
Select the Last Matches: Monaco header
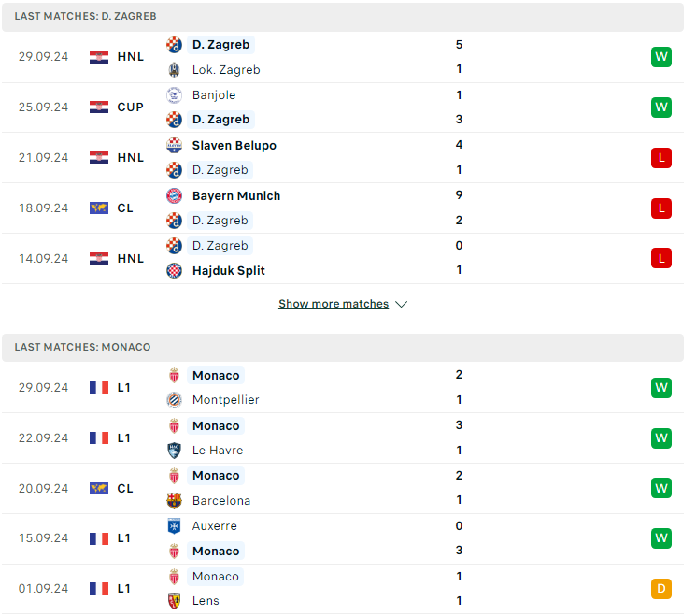coord(343,348)
